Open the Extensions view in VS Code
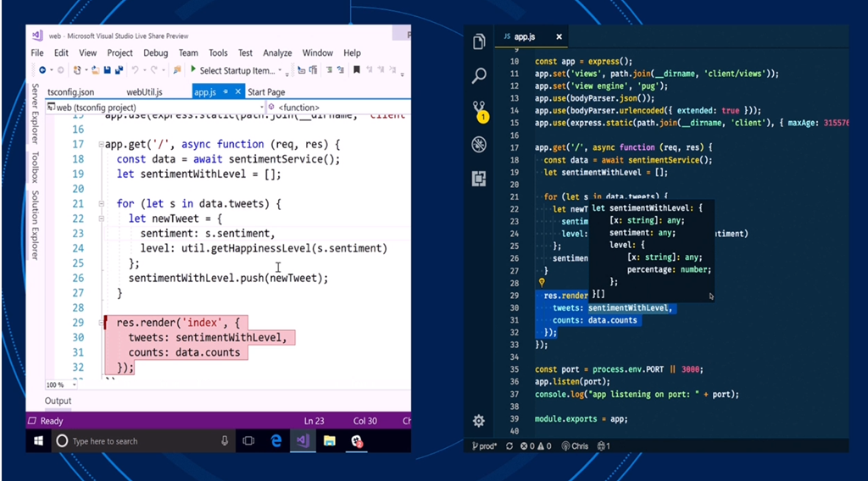The image size is (868, 481). [x=479, y=179]
